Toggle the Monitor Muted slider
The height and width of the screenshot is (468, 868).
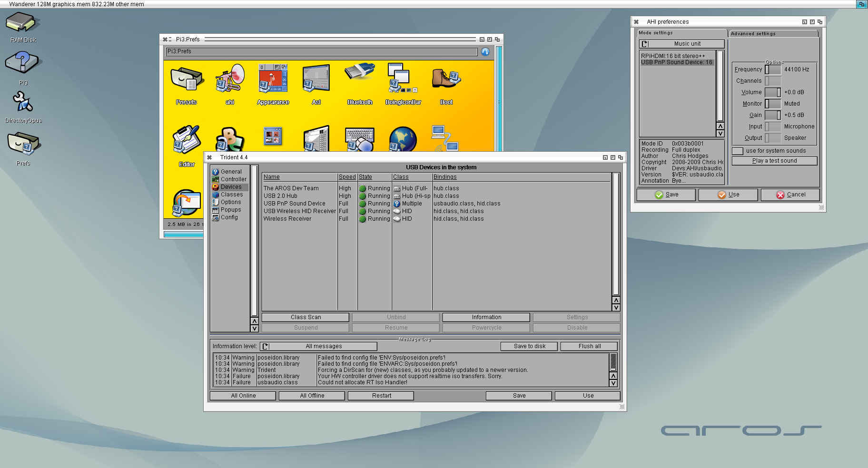[x=773, y=104]
